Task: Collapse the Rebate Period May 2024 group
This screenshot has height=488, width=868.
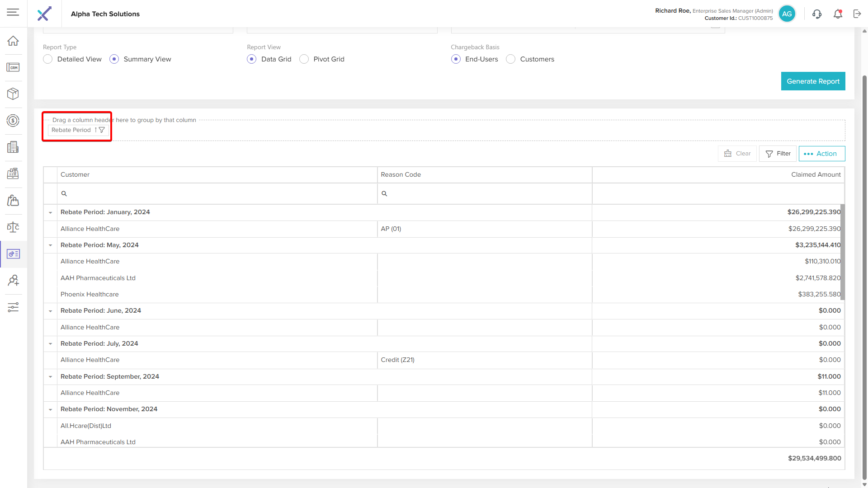Action: [x=51, y=245]
